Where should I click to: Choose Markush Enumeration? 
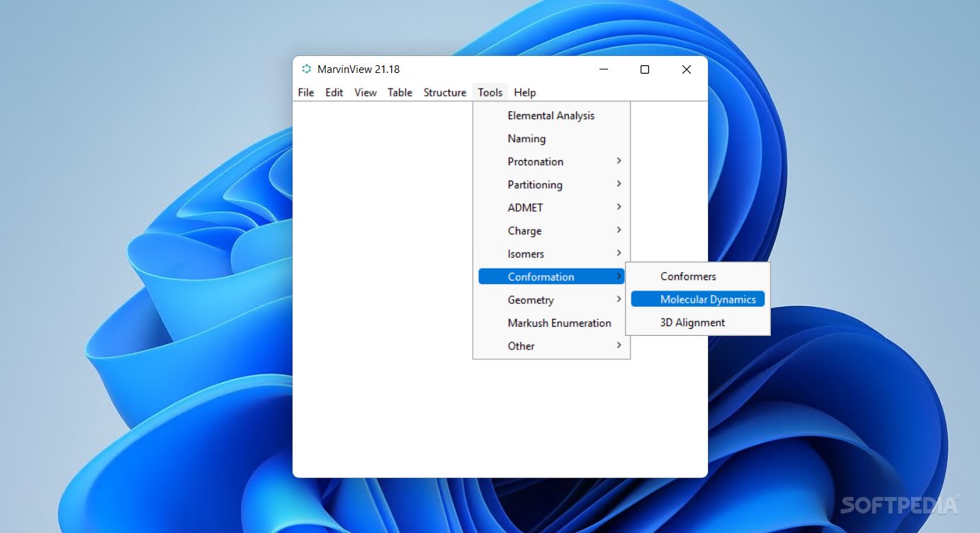551,322
